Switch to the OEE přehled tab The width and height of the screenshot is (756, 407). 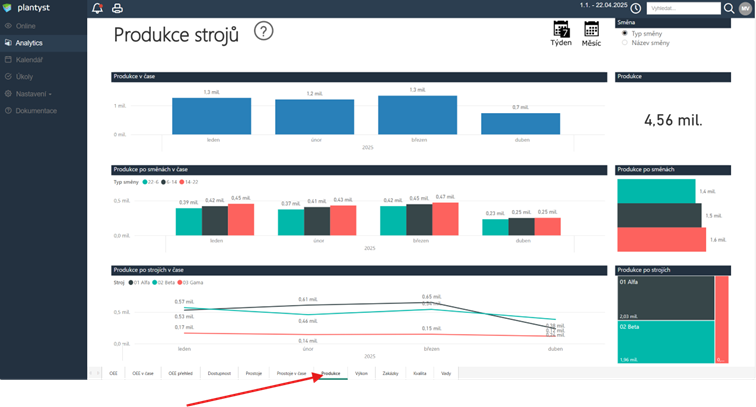pos(180,373)
